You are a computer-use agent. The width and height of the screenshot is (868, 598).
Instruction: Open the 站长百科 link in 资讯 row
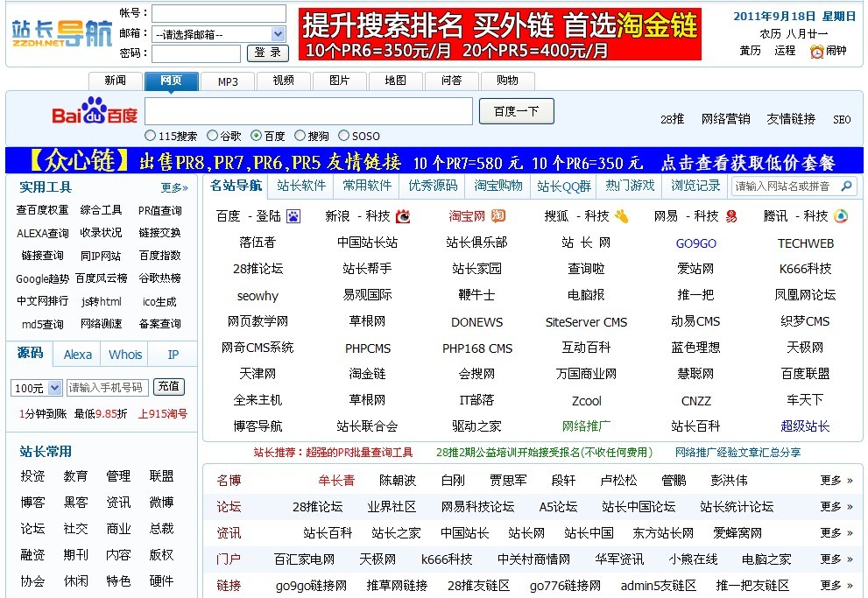tap(328, 532)
